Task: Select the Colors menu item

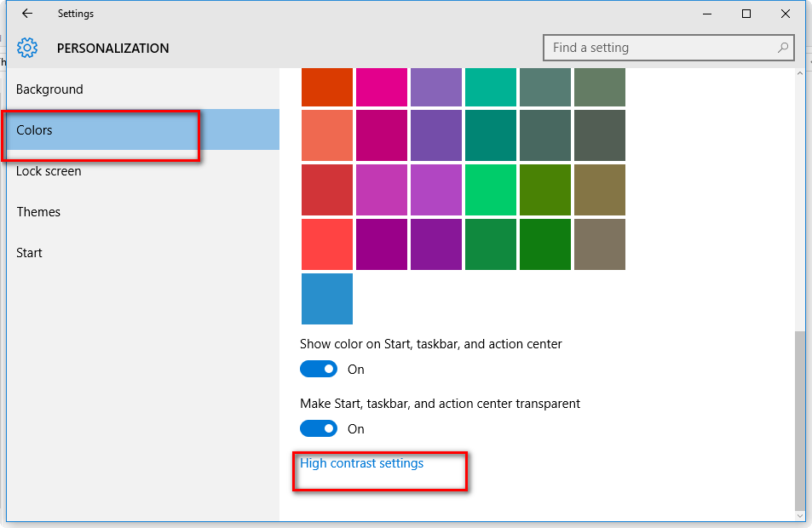Action: coord(34,130)
